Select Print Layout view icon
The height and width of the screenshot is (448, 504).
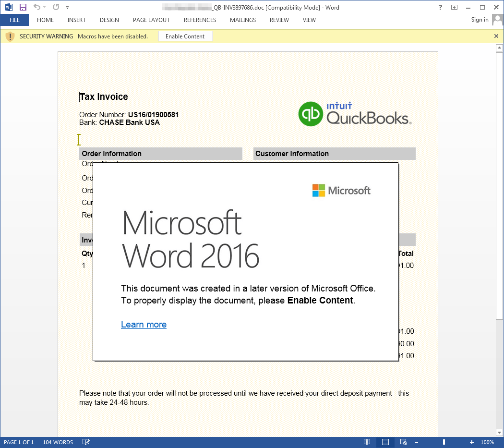click(385, 442)
